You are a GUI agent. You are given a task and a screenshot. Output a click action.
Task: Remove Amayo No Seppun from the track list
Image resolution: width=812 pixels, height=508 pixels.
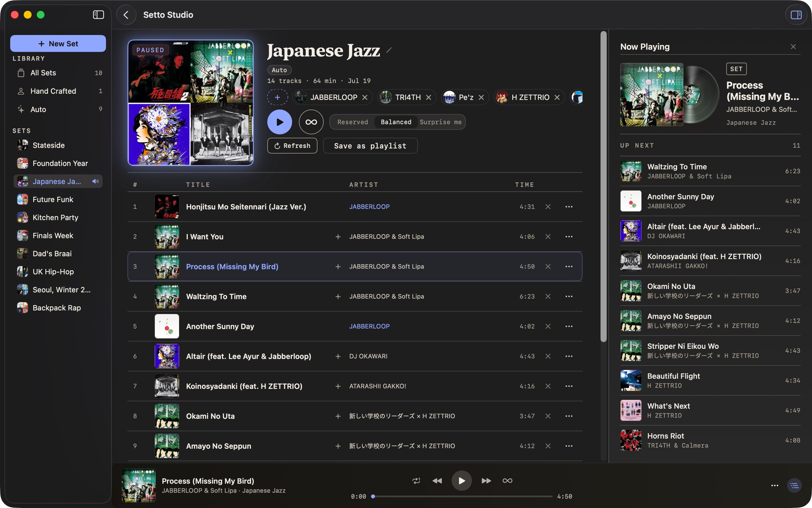(548, 446)
